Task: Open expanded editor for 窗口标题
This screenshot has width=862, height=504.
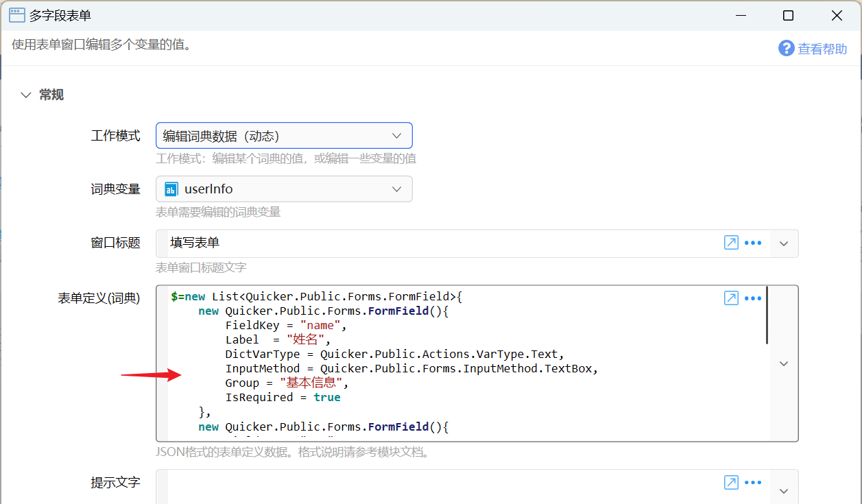Action: tap(731, 243)
